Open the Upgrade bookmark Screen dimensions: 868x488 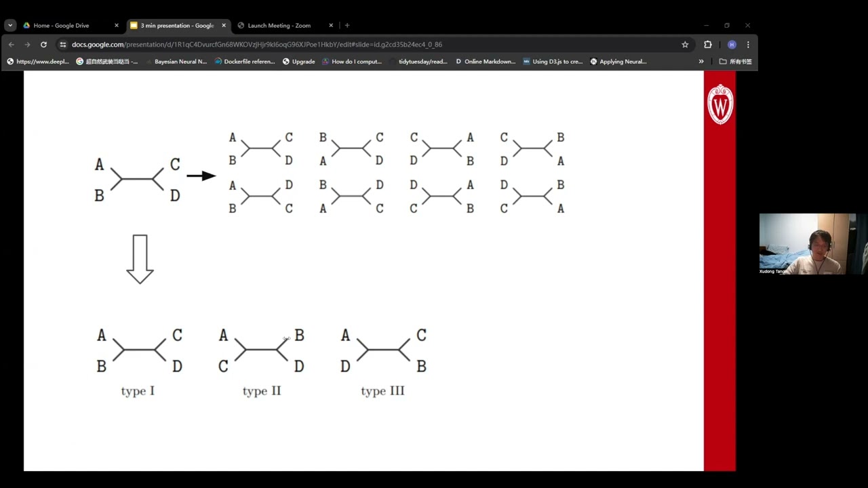pyautogui.click(x=299, y=61)
